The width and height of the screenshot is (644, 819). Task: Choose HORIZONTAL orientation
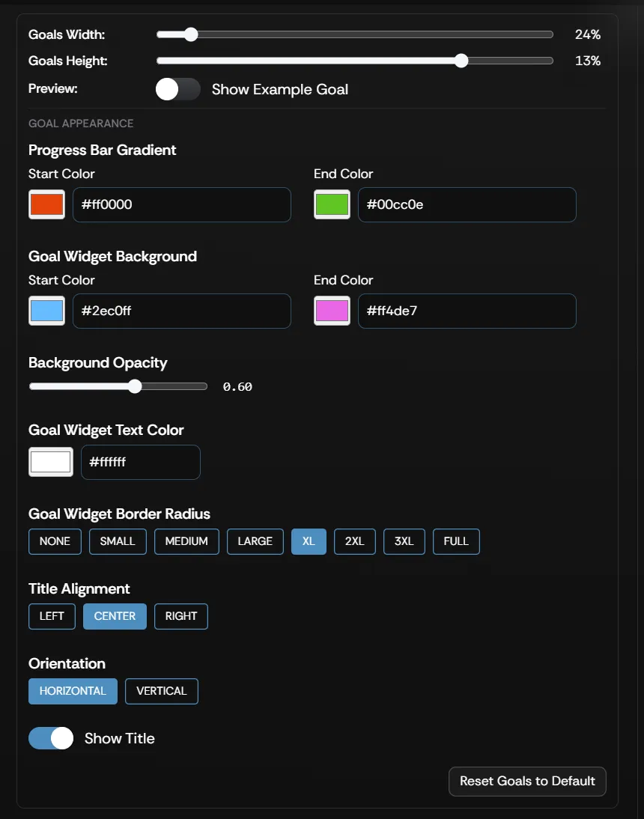click(73, 691)
